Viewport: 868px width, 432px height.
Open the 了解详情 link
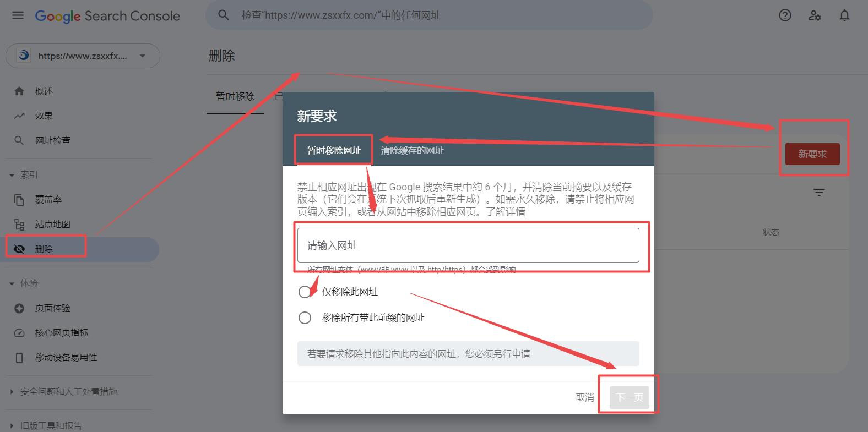coord(505,212)
